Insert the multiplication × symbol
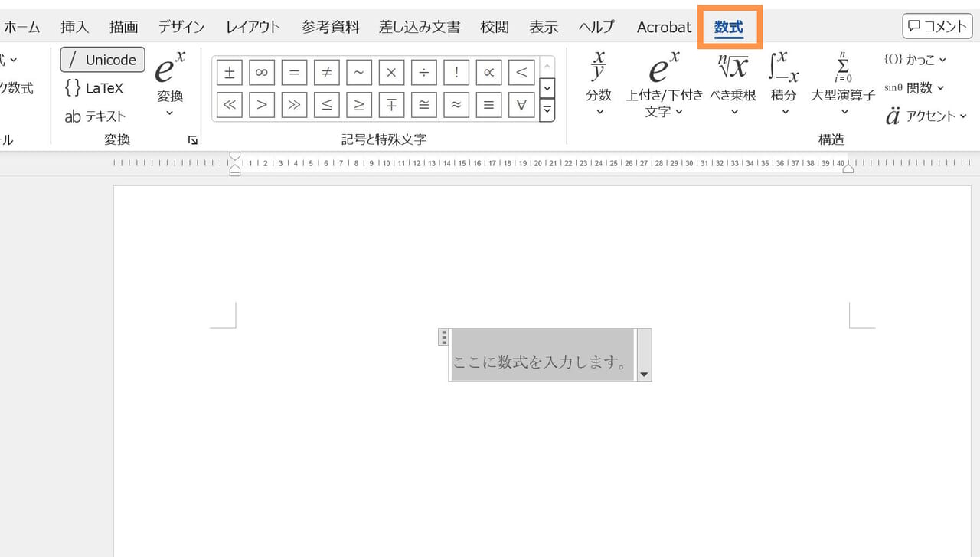This screenshot has width=980, height=557. [x=391, y=73]
